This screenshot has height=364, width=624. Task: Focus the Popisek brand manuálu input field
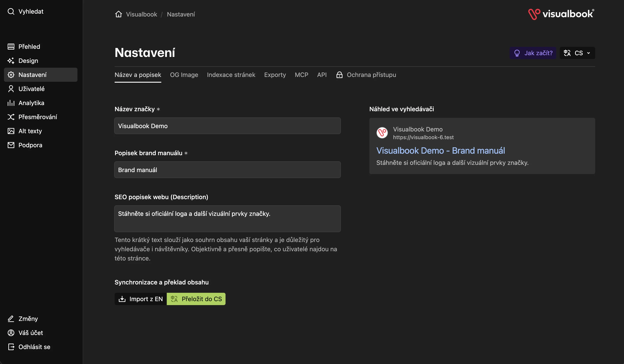click(227, 170)
